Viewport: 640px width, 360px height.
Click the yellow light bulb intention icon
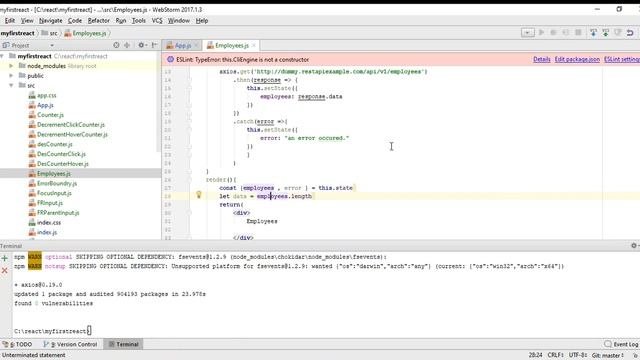(199, 195)
